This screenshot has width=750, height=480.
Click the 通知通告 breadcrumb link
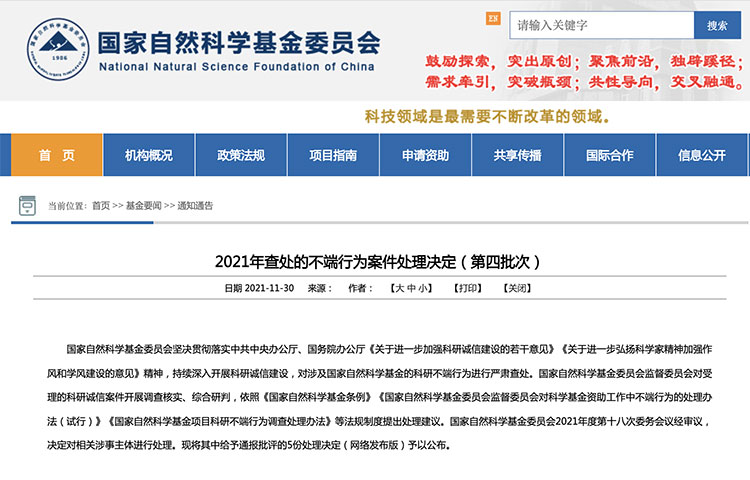tap(195, 205)
